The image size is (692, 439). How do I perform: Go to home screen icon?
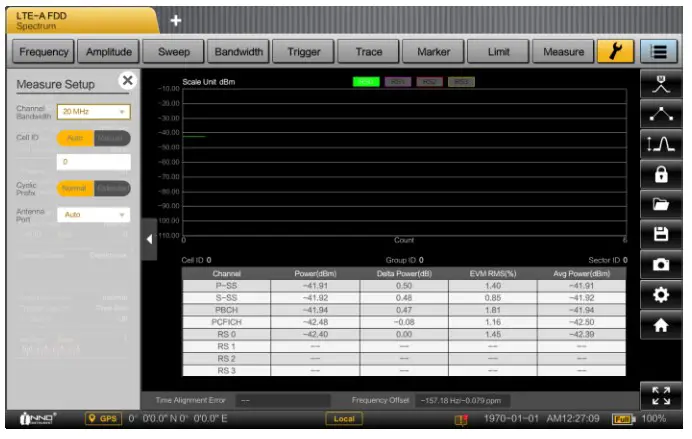[661, 325]
